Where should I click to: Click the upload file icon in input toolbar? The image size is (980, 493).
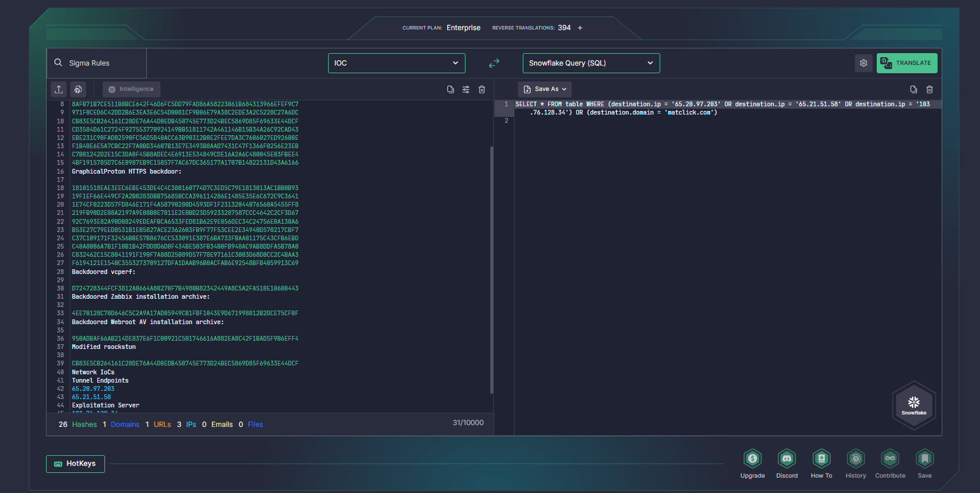coord(59,89)
